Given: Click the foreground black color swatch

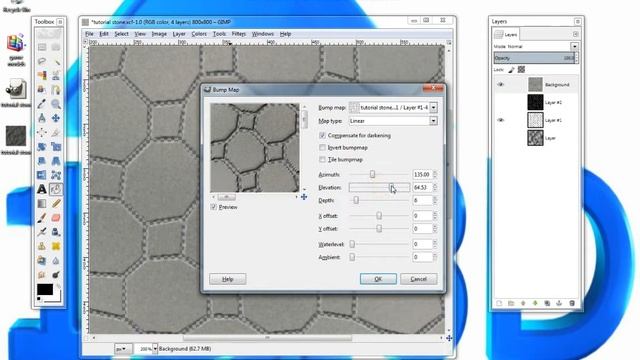Looking at the screenshot, I should (45, 289).
